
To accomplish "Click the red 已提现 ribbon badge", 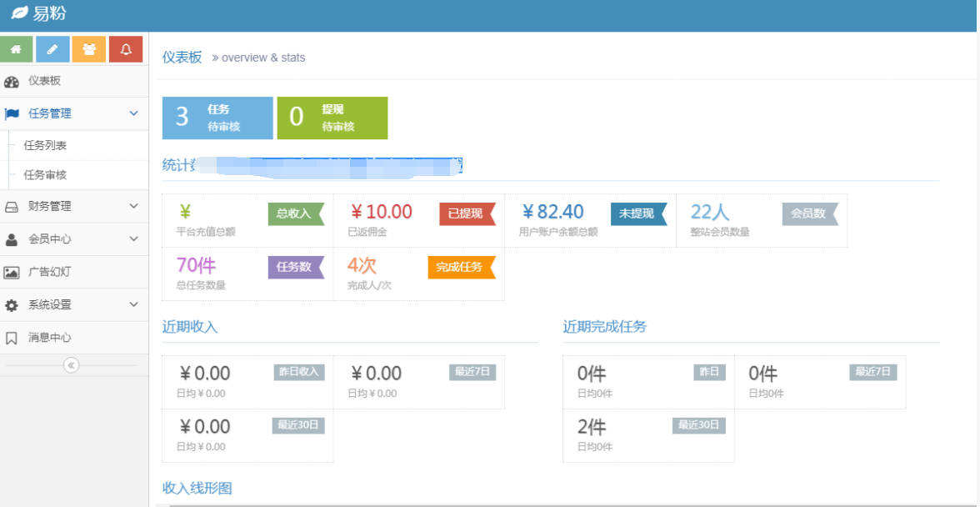I will pyautogui.click(x=467, y=213).
